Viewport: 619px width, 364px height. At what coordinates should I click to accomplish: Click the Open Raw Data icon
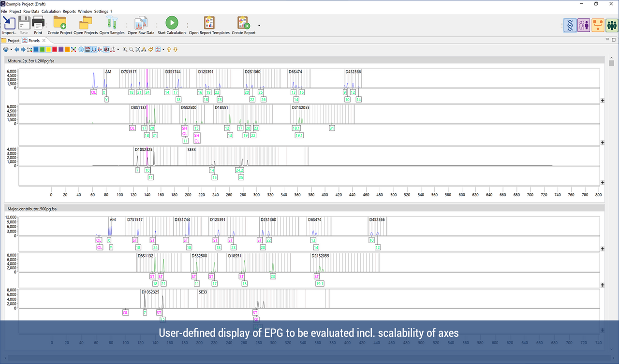click(141, 22)
